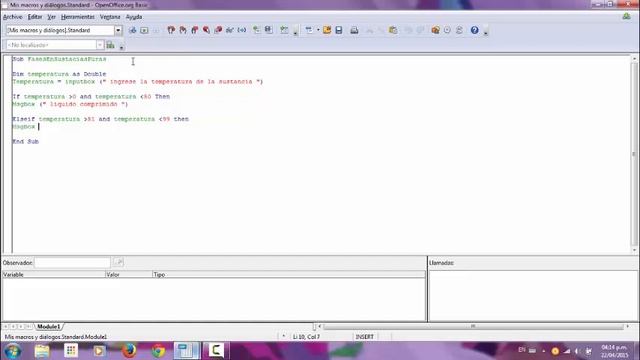Viewport: 640px width, 360px height.
Task: Click the 'Dim temperatura as Double' line
Action: coord(59,74)
